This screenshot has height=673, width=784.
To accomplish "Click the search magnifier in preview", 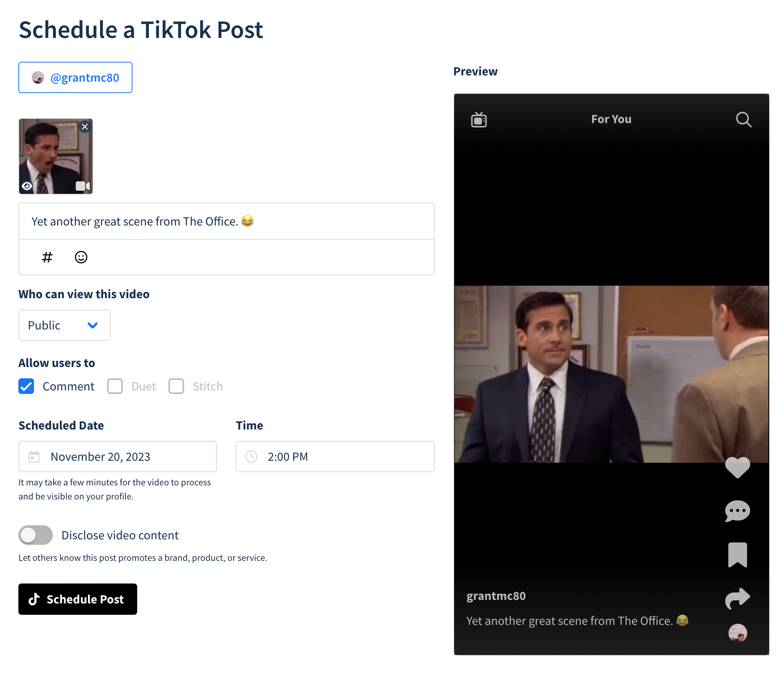I will (743, 120).
